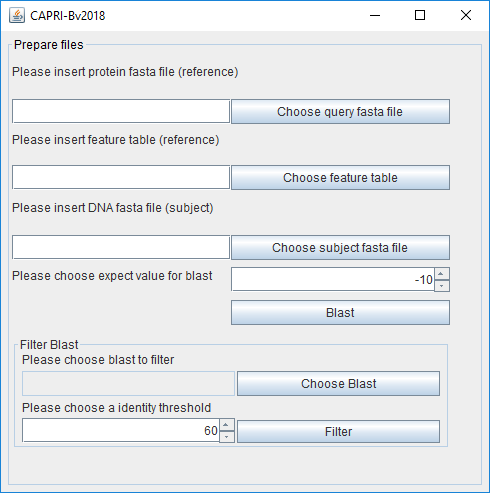Image resolution: width=490 pixels, height=493 pixels.
Task: Increase expect value with the up arrow
Action: point(442,274)
